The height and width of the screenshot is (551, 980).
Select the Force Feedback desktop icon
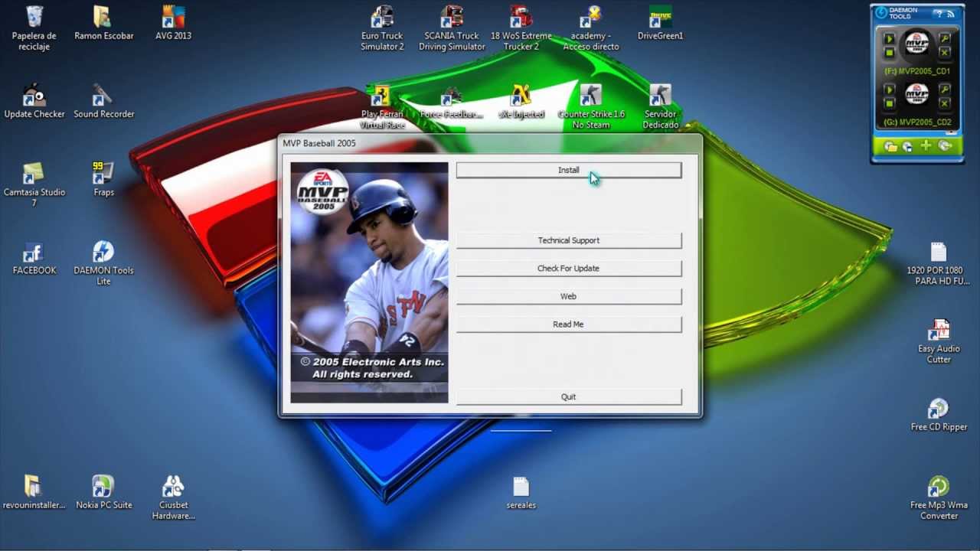pyautogui.click(x=452, y=101)
